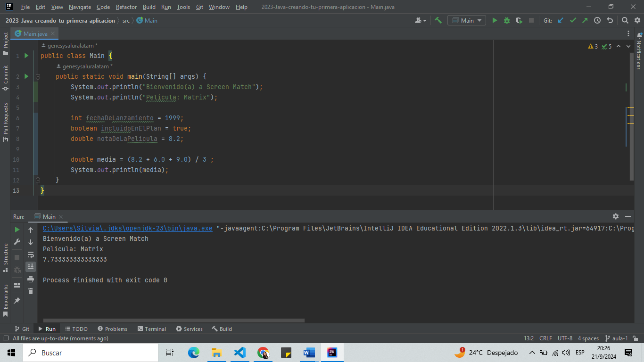The image size is (644, 362).
Task: Open run configuration wrench icon
Action: [x=17, y=242]
